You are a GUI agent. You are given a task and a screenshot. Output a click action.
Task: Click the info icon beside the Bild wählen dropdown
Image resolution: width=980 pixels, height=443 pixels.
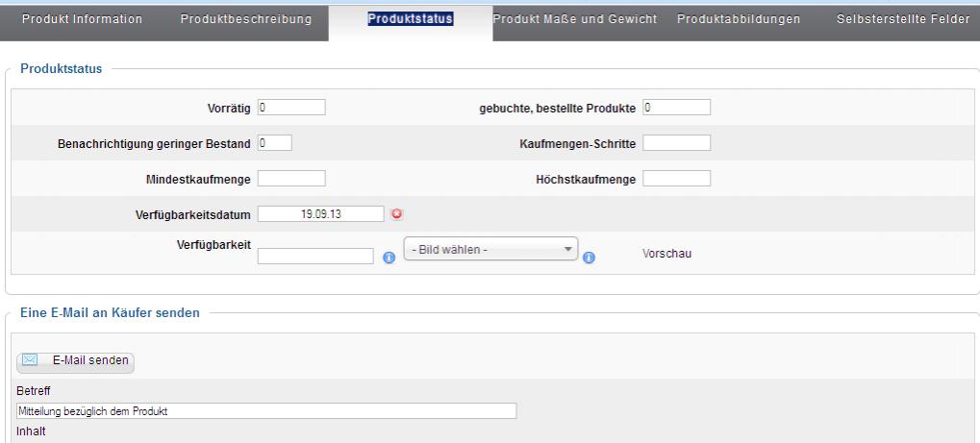tap(589, 258)
